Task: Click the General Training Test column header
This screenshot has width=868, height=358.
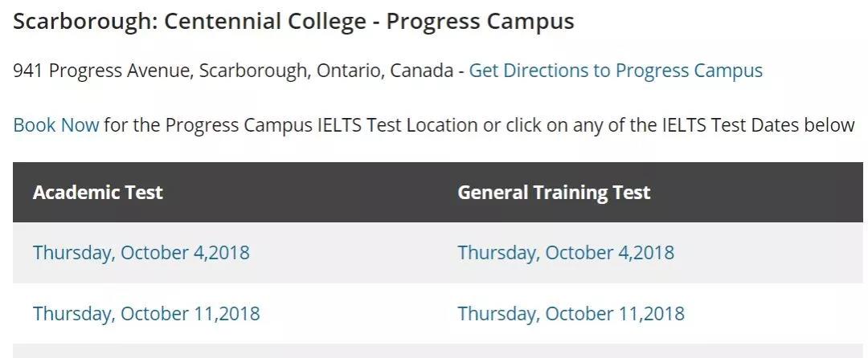Action: [554, 193]
